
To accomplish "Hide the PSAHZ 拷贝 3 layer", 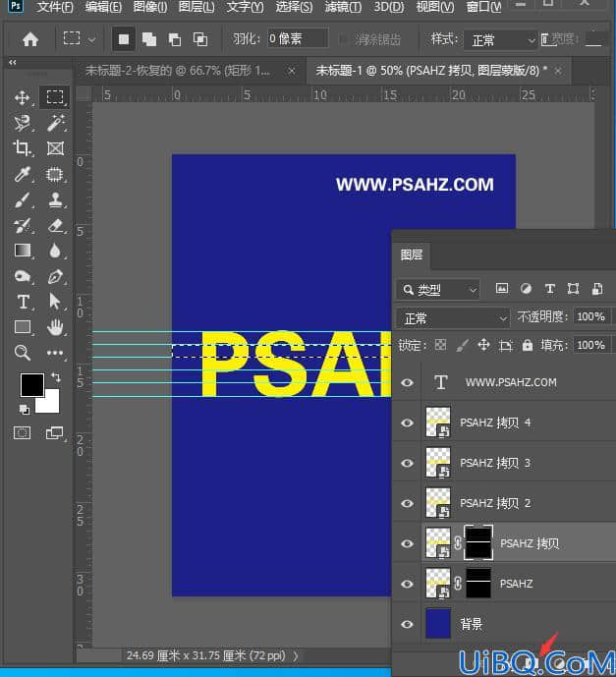I will pos(407,463).
